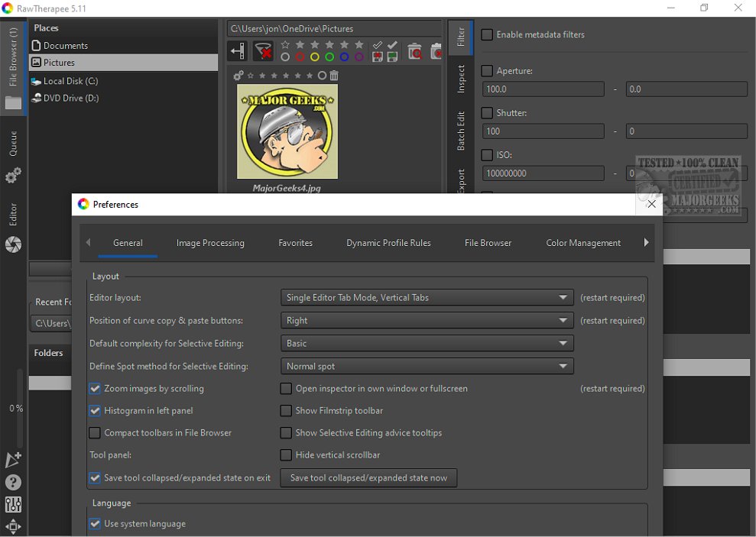Open the Color Management tab
756x537 pixels.
(x=582, y=243)
